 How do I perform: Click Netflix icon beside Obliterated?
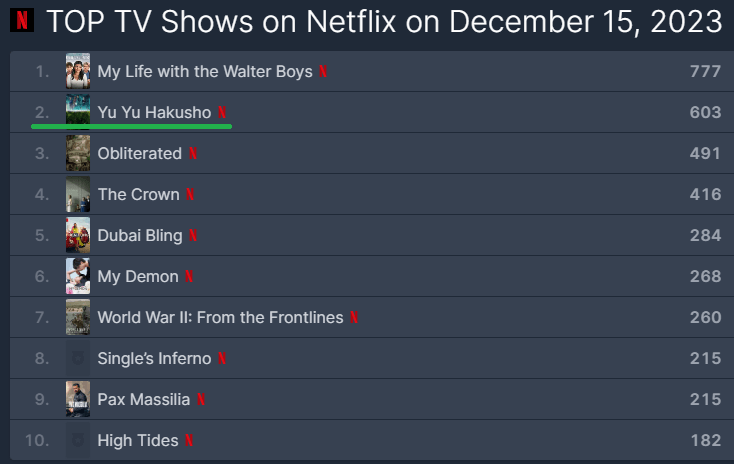(x=193, y=154)
